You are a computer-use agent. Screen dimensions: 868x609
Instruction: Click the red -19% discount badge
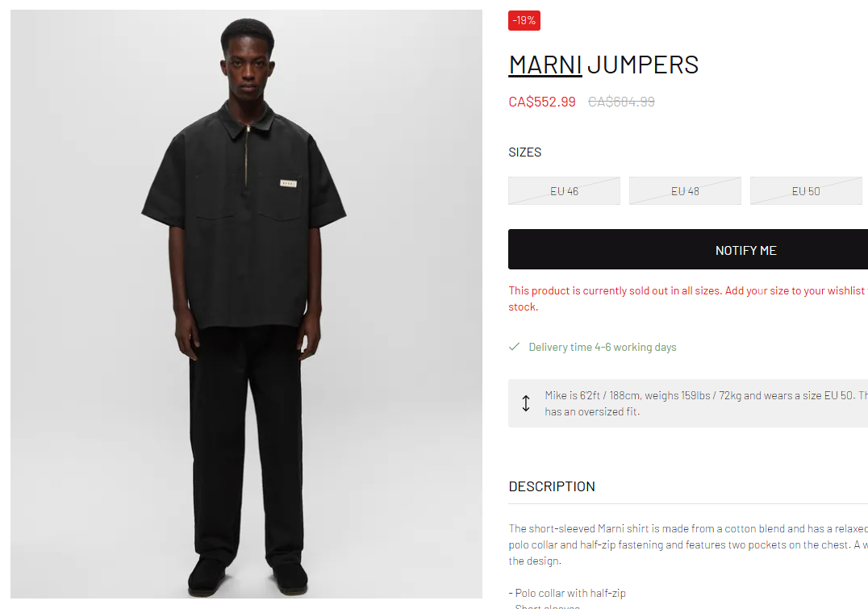point(524,20)
